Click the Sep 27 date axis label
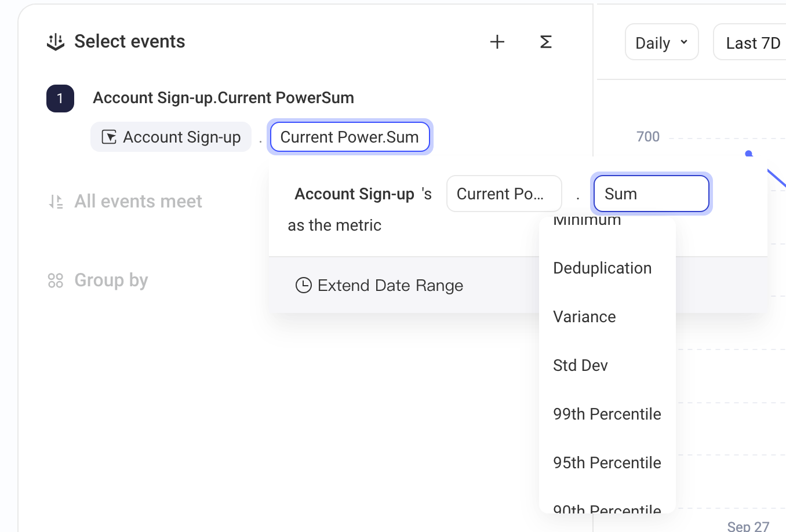The width and height of the screenshot is (786, 532). click(x=748, y=526)
